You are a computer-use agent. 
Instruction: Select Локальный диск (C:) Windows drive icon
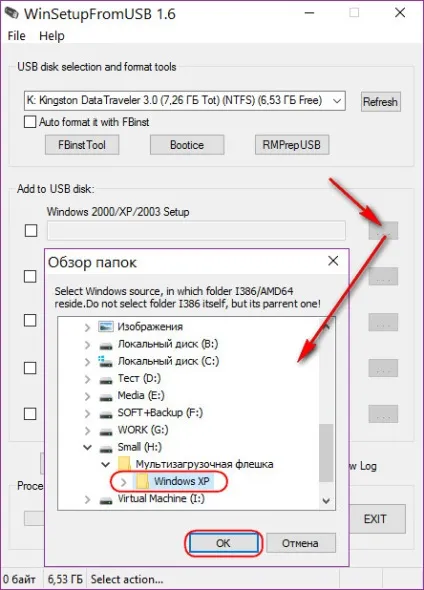coord(105,361)
